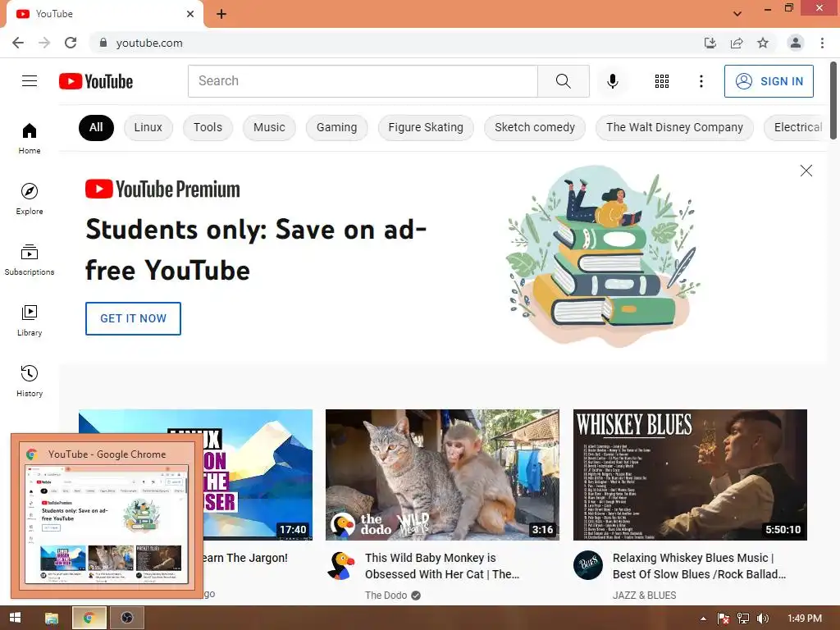Click the YouTube search input field
The height and width of the screenshot is (630, 840).
363,81
